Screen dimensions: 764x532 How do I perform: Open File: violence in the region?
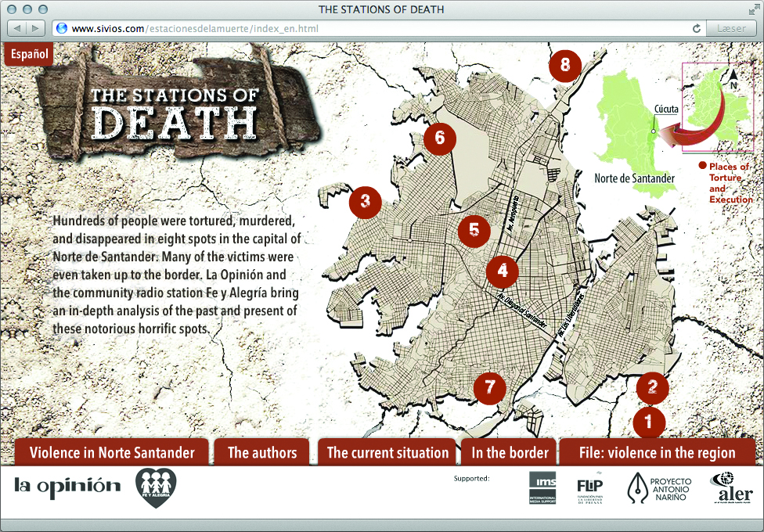[657, 452]
